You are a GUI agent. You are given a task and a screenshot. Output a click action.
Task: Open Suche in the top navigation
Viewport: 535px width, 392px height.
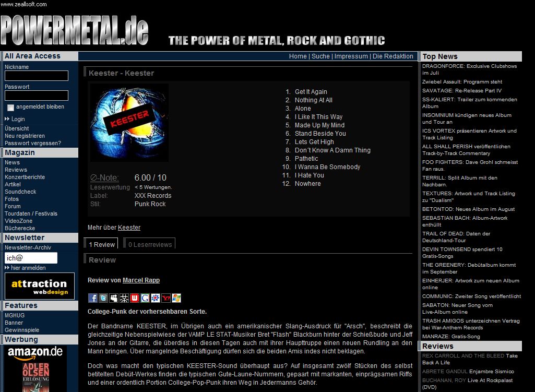click(320, 56)
